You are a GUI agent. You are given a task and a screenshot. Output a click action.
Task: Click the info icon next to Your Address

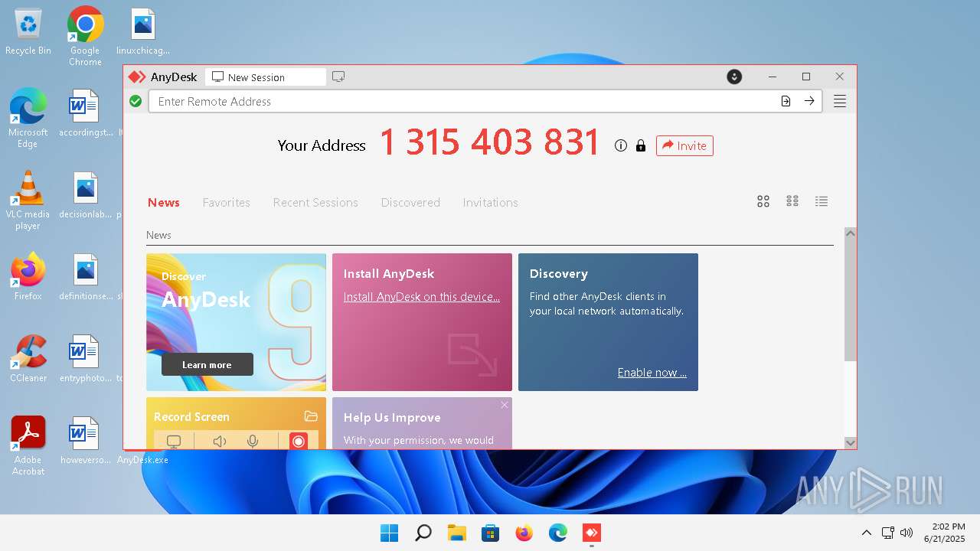coord(621,145)
